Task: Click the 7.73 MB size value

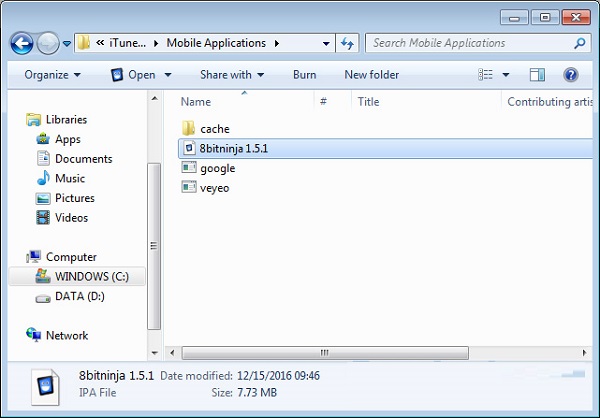Action: pyautogui.click(x=257, y=393)
